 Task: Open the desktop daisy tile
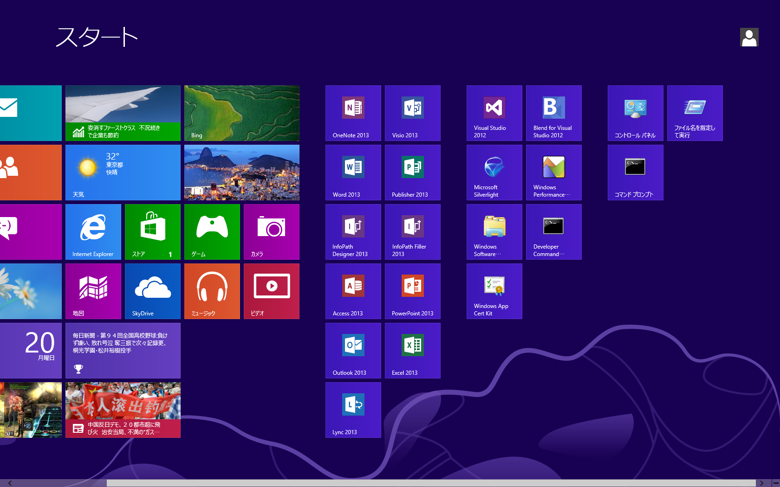pos(31,291)
